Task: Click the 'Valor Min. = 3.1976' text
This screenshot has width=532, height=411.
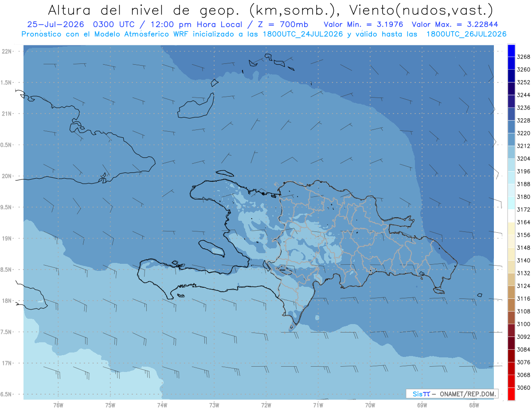Action: 364,24
